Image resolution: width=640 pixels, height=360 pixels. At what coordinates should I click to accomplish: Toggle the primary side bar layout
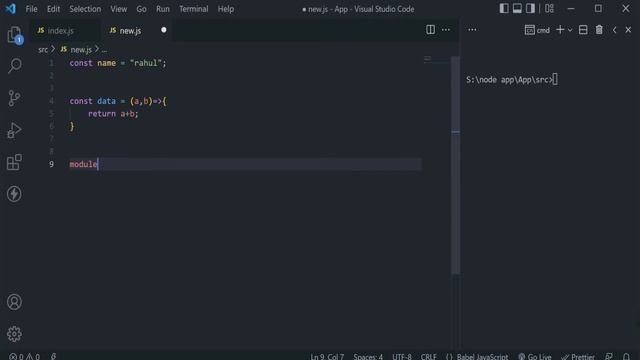tap(504, 9)
